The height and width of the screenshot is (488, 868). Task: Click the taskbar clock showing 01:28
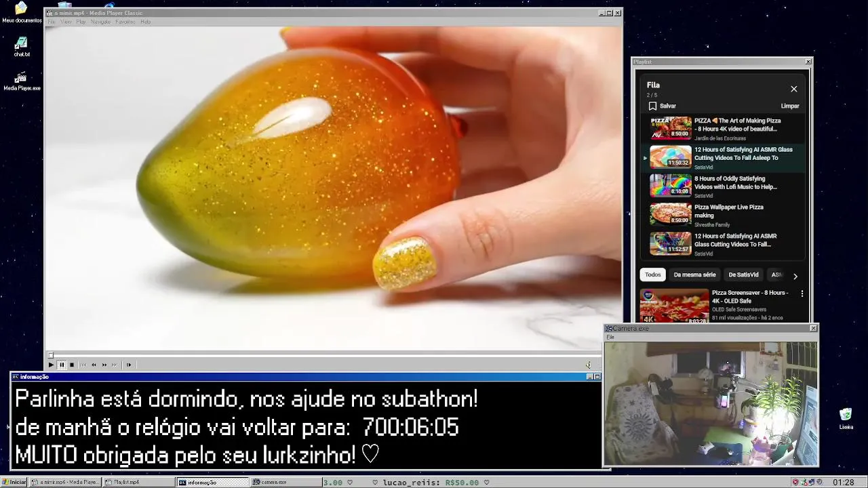pyautogui.click(x=844, y=483)
